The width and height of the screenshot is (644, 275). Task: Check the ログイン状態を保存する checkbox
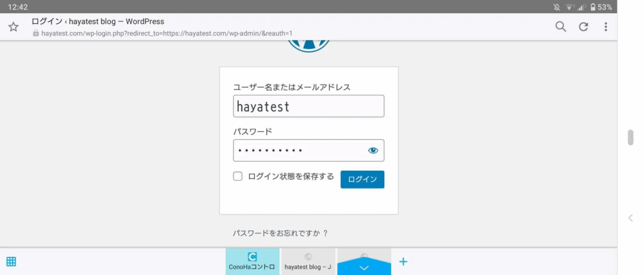point(238,176)
